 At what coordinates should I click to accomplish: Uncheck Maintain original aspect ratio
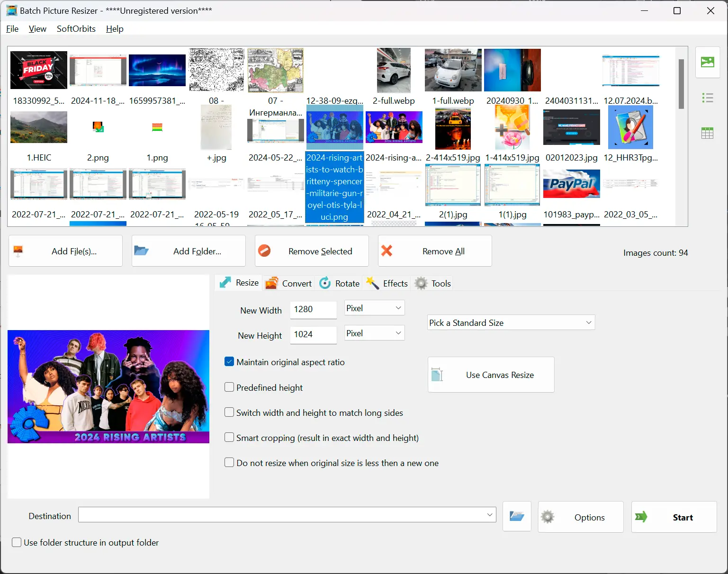point(229,361)
